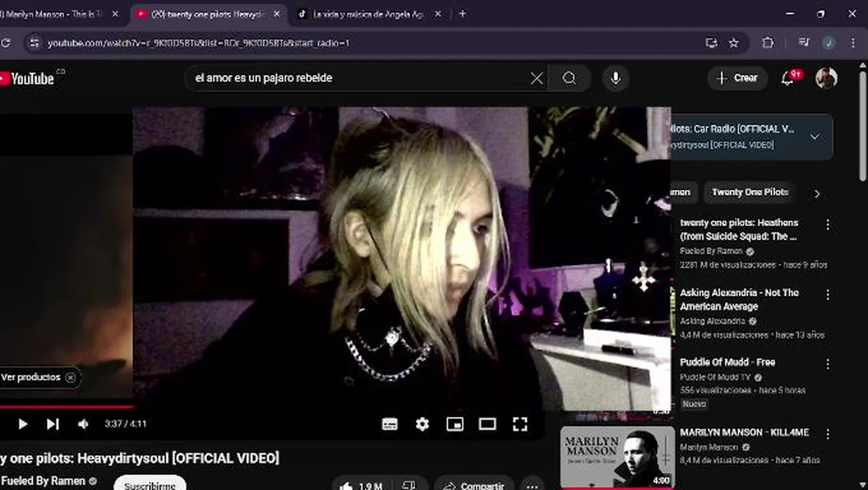View site information icon in address bar
868x490 pixels.
tap(34, 43)
